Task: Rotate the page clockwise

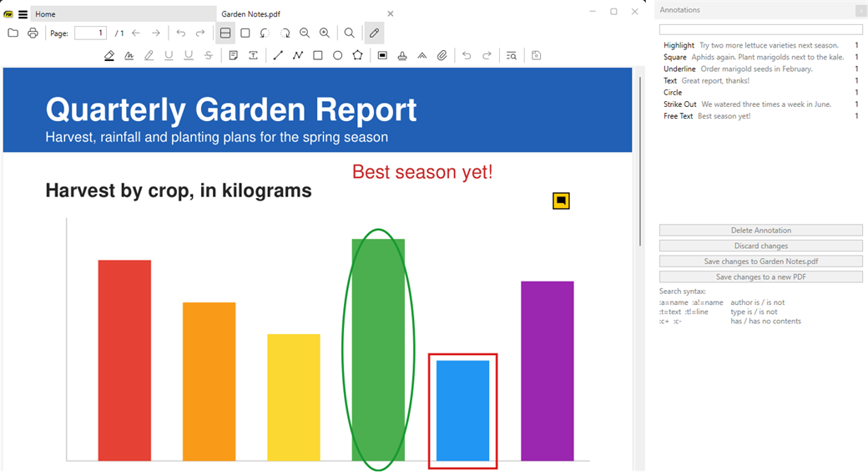Action: pos(285,33)
